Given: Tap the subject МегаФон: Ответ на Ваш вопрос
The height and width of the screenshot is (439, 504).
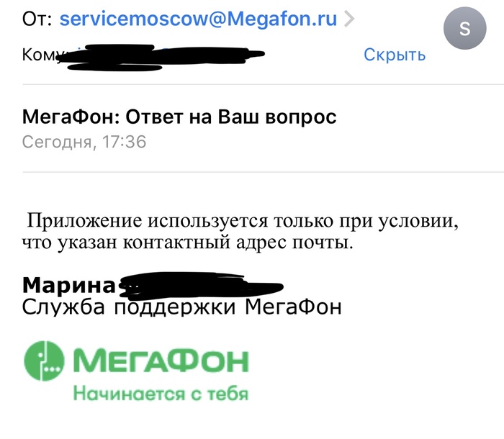Looking at the screenshot, I should [x=180, y=117].
